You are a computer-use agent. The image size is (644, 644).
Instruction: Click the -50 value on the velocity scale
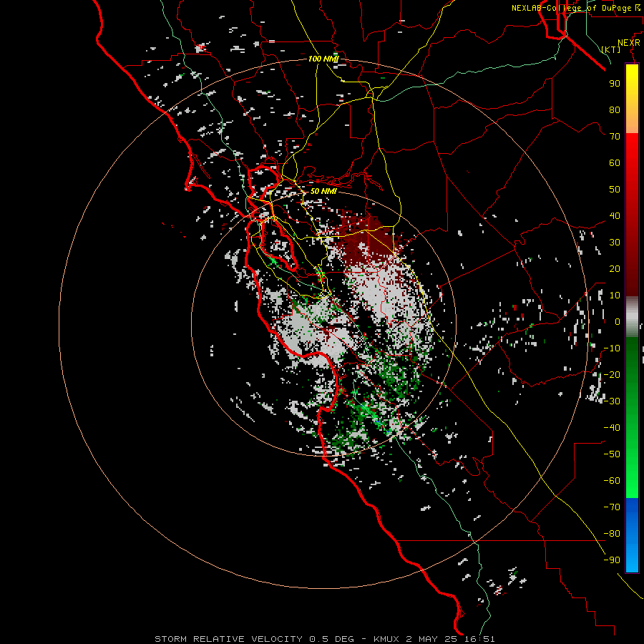click(x=612, y=454)
